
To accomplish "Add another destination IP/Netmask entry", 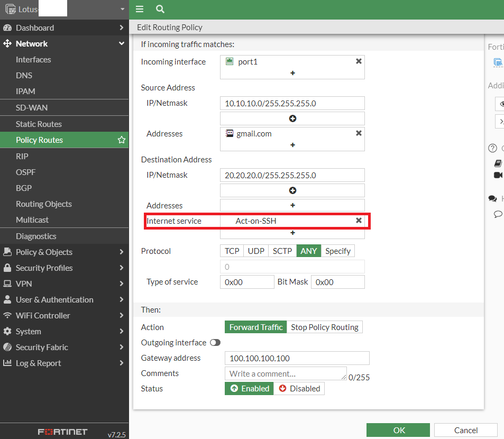I will [292, 190].
